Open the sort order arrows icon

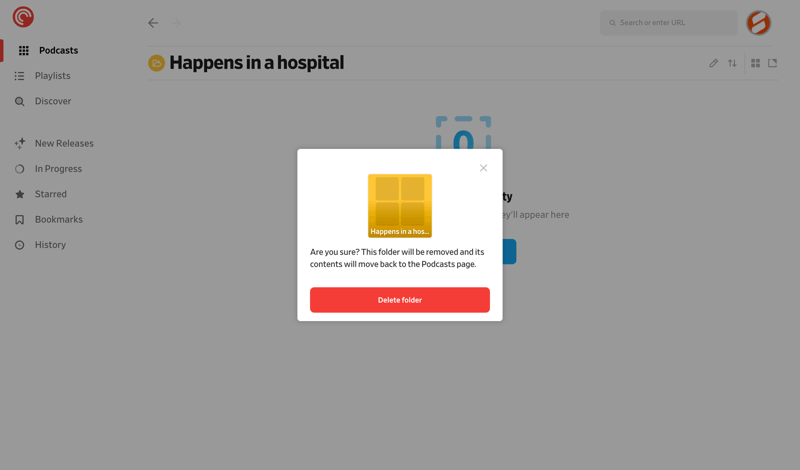[x=732, y=63]
